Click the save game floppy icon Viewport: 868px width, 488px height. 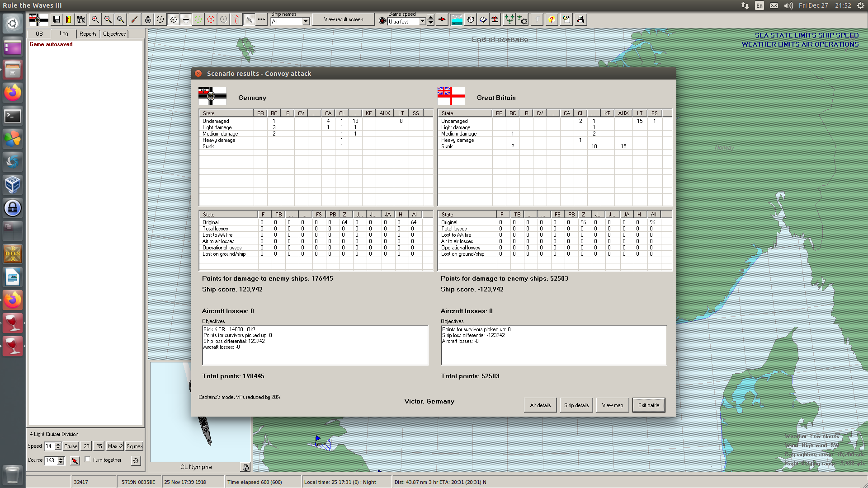[x=57, y=19]
